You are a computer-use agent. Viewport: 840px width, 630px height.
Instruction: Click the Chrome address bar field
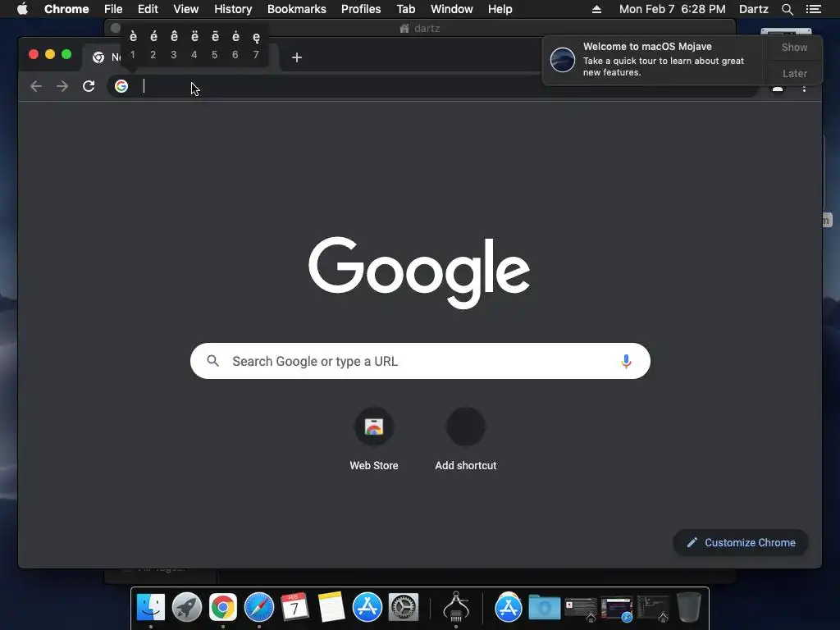(433, 86)
